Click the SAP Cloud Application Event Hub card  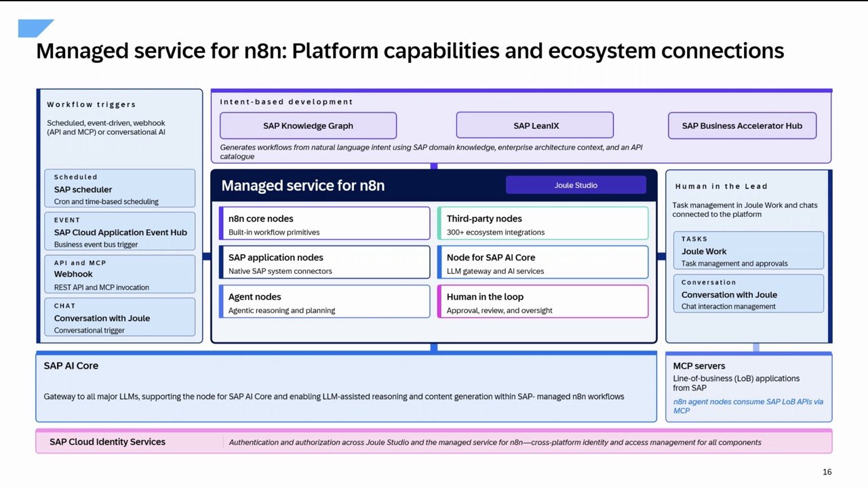tap(119, 232)
